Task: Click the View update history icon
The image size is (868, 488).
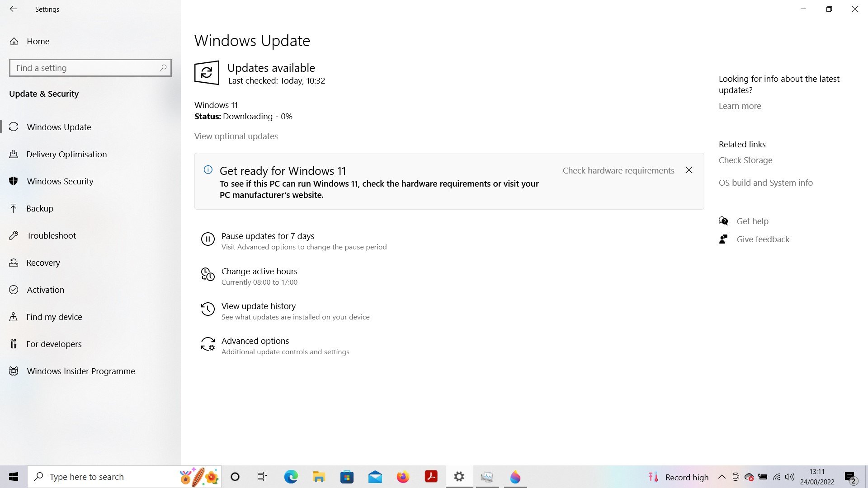Action: [208, 309]
